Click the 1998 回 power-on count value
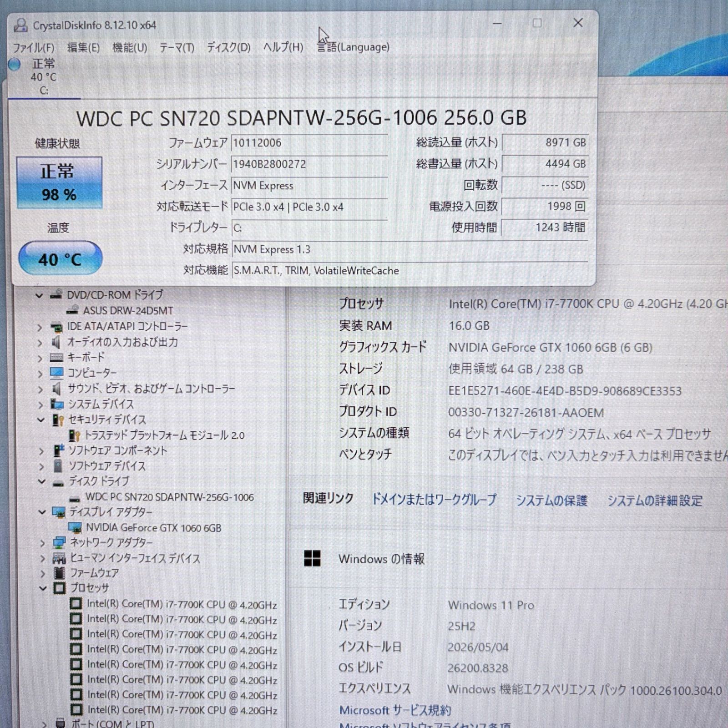728x728 pixels. (x=545, y=206)
